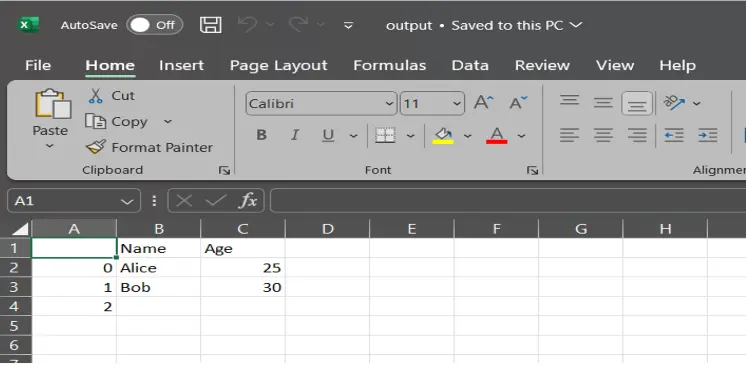Open the Calibri font name combo box

click(x=321, y=103)
